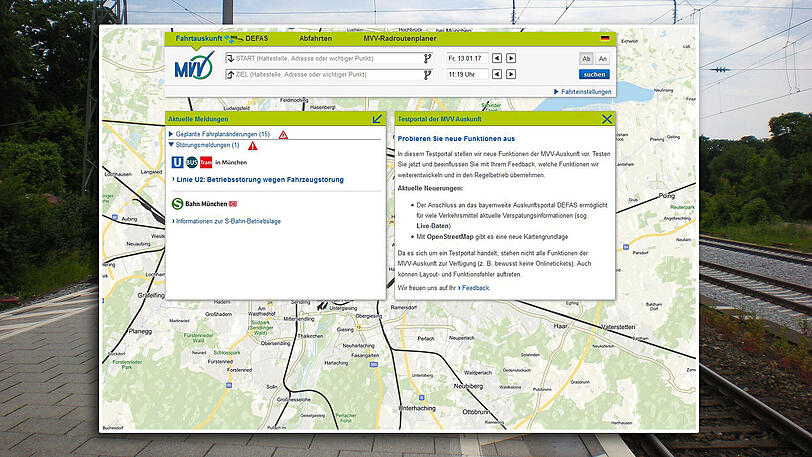Set a later time with the right arrow

(x=511, y=75)
